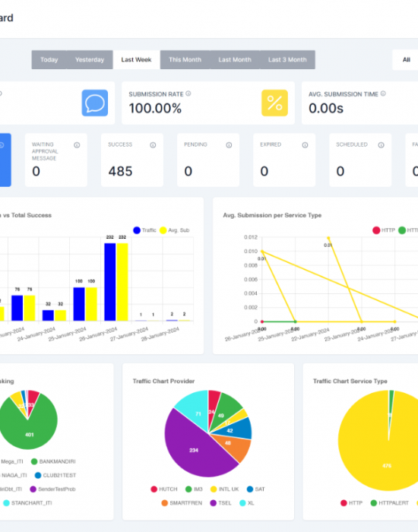This screenshot has width=418, height=532.
Task: Toggle SMARTFREN in provider legend
Action: click(182, 503)
